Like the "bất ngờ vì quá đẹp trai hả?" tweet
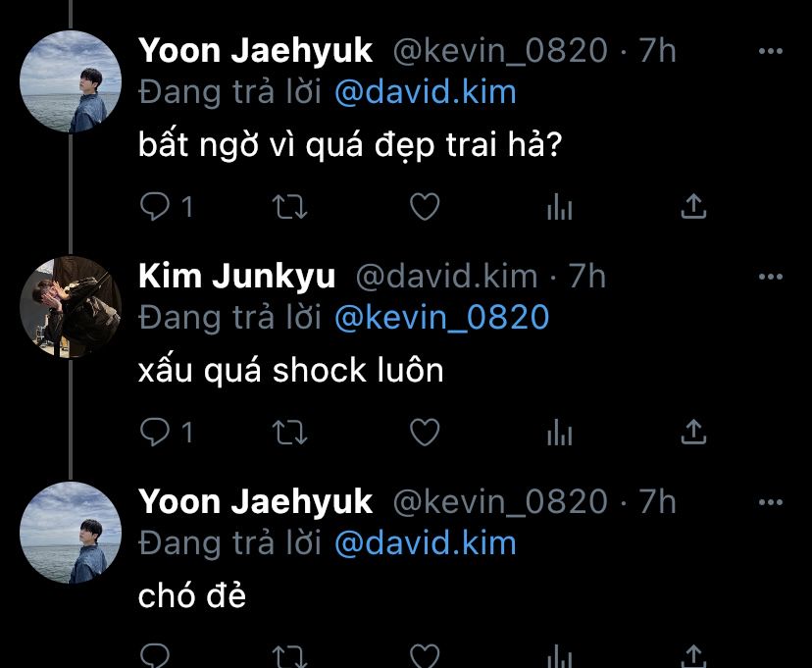 [x=425, y=207]
